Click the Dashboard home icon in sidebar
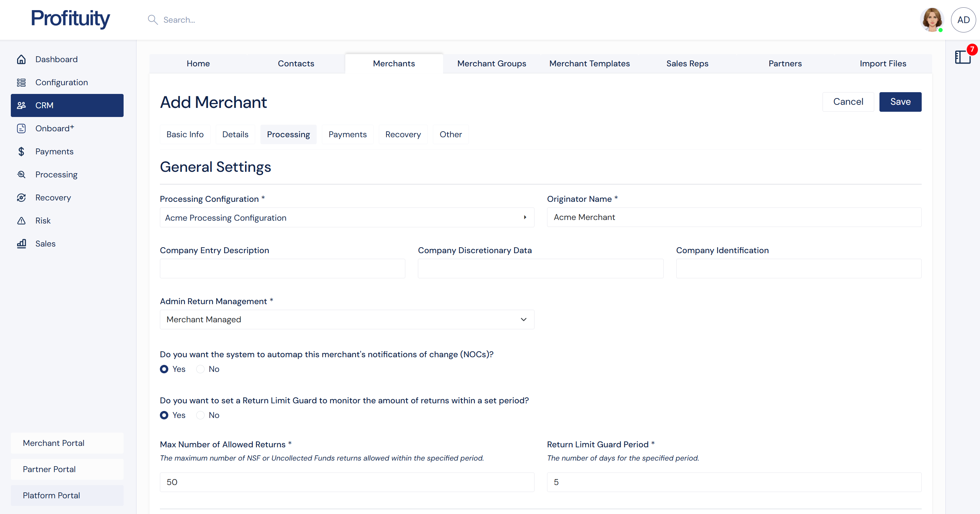 21,59
